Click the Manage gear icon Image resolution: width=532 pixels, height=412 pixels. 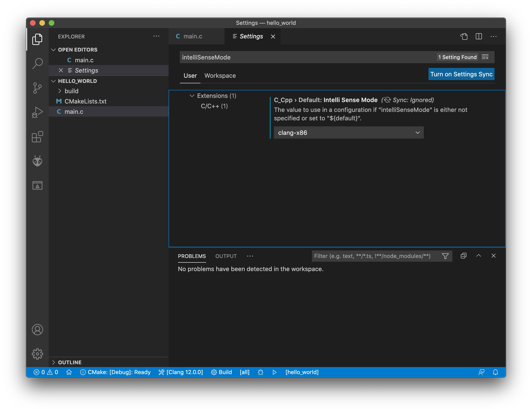click(38, 353)
